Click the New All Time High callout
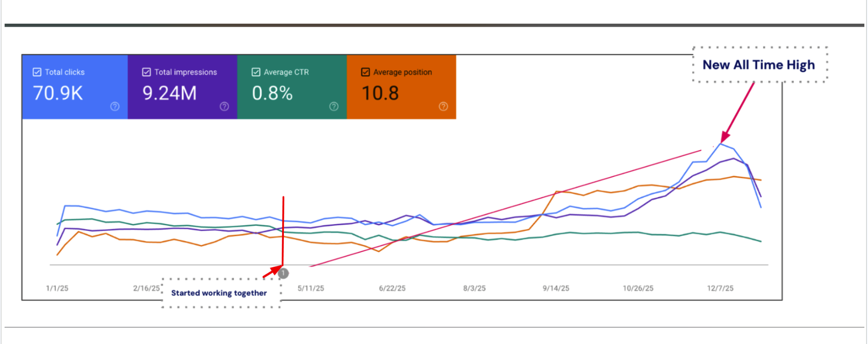 pos(759,65)
